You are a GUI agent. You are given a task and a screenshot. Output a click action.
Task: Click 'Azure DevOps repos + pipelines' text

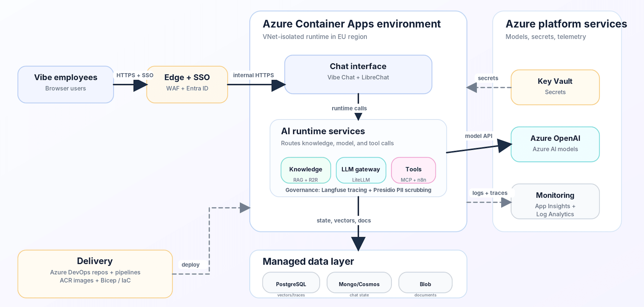(95, 272)
